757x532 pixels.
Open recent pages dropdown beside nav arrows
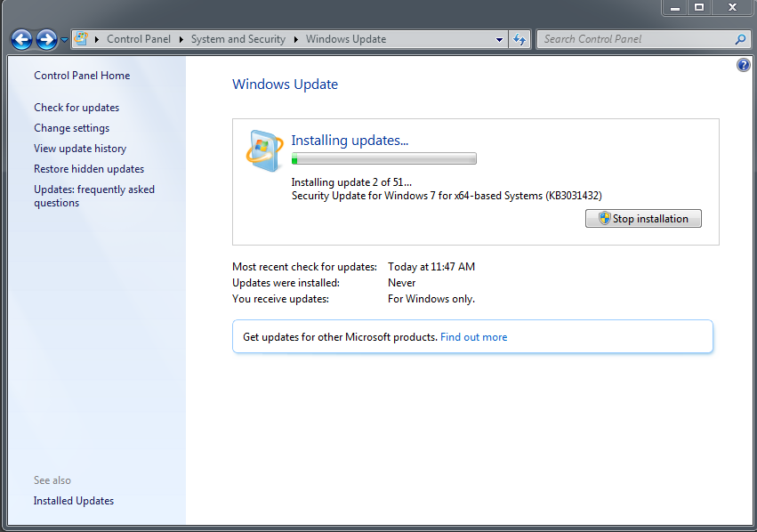(x=64, y=40)
